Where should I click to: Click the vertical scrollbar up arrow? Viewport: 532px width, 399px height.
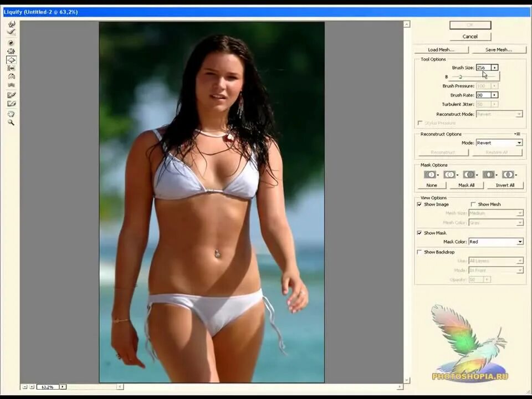407,24
